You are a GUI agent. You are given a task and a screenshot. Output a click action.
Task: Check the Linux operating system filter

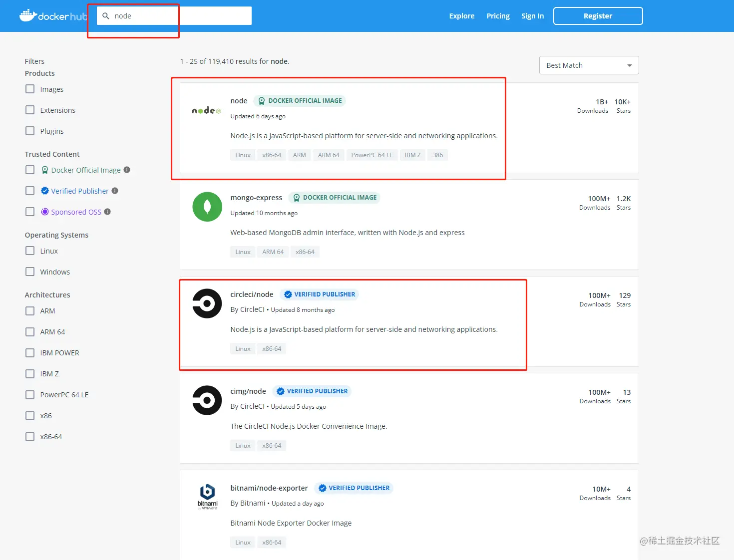30,251
